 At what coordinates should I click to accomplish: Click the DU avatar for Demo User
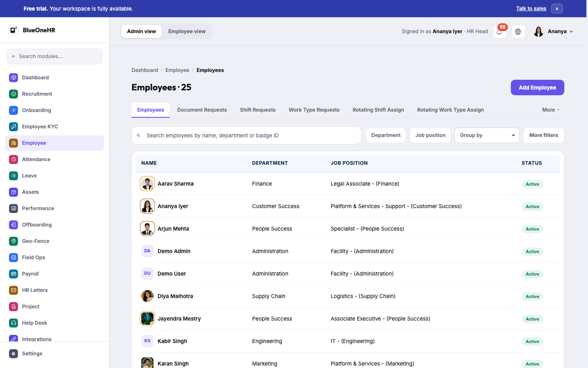[147, 274]
